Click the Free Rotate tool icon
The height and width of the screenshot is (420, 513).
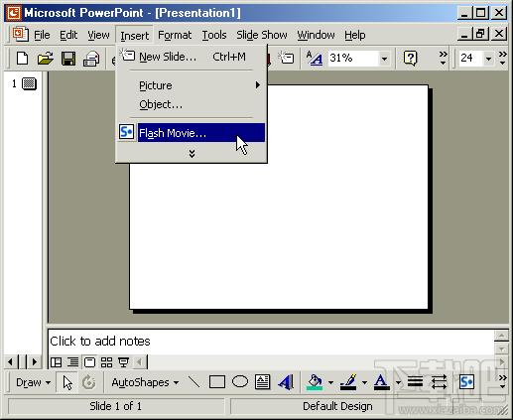point(88,382)
